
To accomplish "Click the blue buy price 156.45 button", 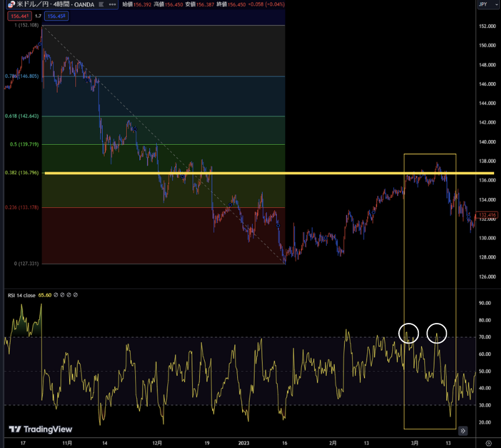I will click(x=56, y=16).
